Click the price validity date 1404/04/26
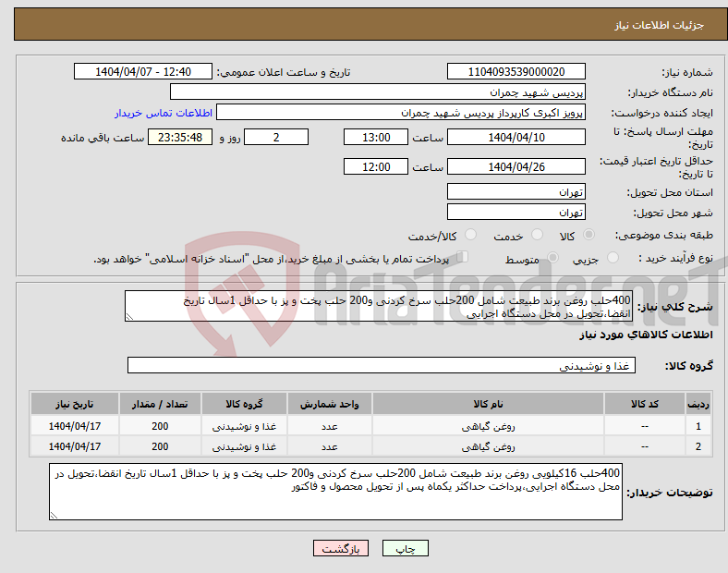Viewport: 728px width, 573px height. pos(516,166)
